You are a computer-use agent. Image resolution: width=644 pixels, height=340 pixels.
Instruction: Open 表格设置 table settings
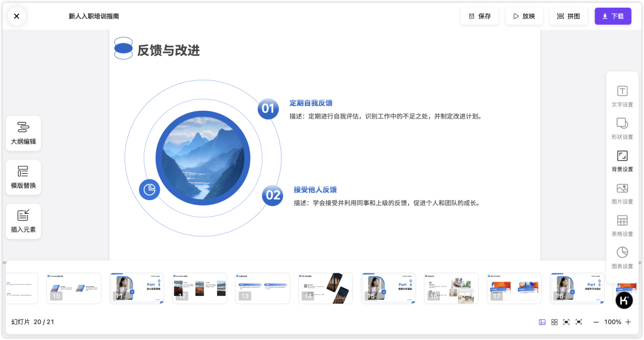click(622, 226)
